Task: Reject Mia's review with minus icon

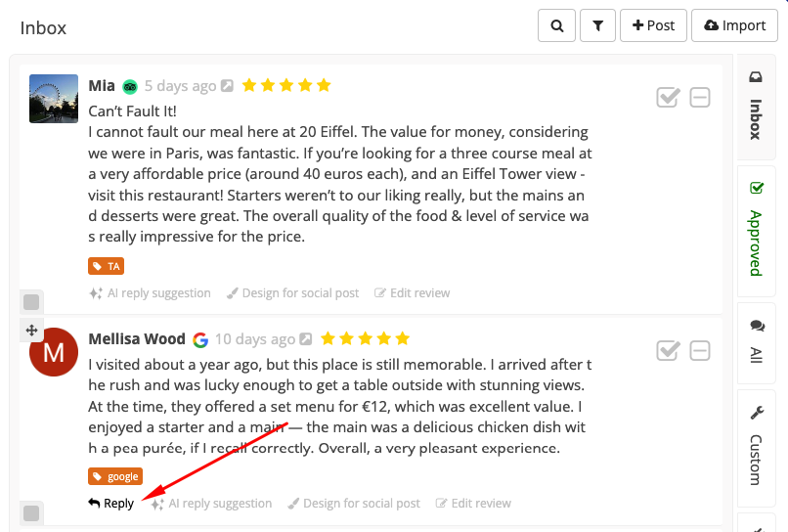Action: [x=700, y=98]
